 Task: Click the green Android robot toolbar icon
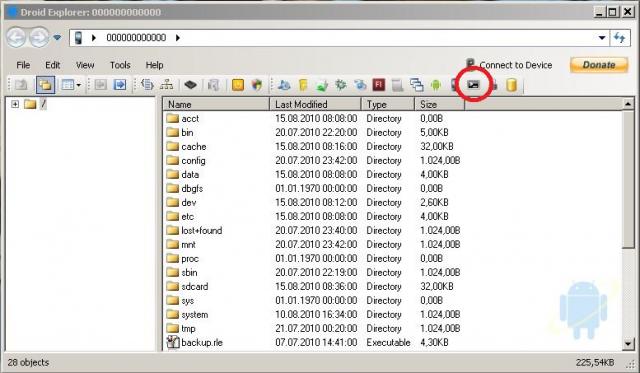pos(436,85)
